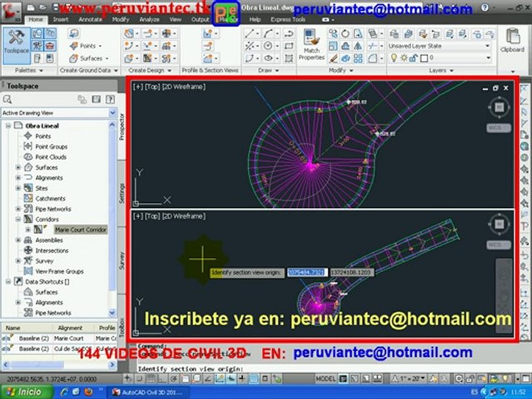This screenshot has width=532, height=399.
Task: Click the Toolspace help question mark icon
Action: pyautogui.click(x=110, y=99)
